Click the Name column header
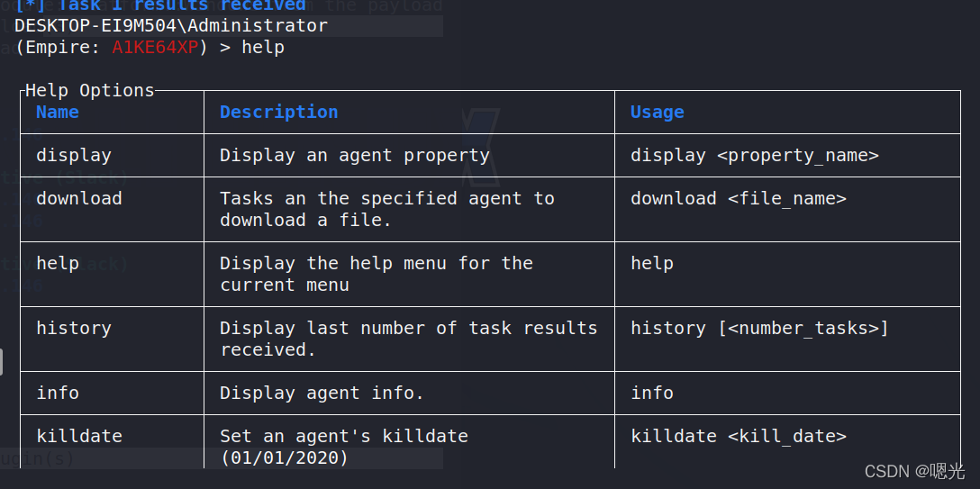The height and width of the screenshot is (489, 980). pyautogui.click(x=58, y=113)
